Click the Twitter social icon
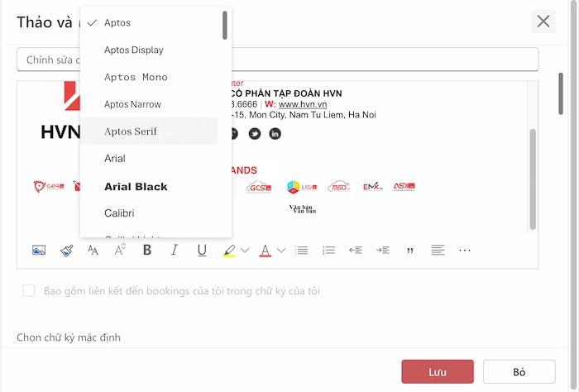The image size is (579, 392). (255, 134)
